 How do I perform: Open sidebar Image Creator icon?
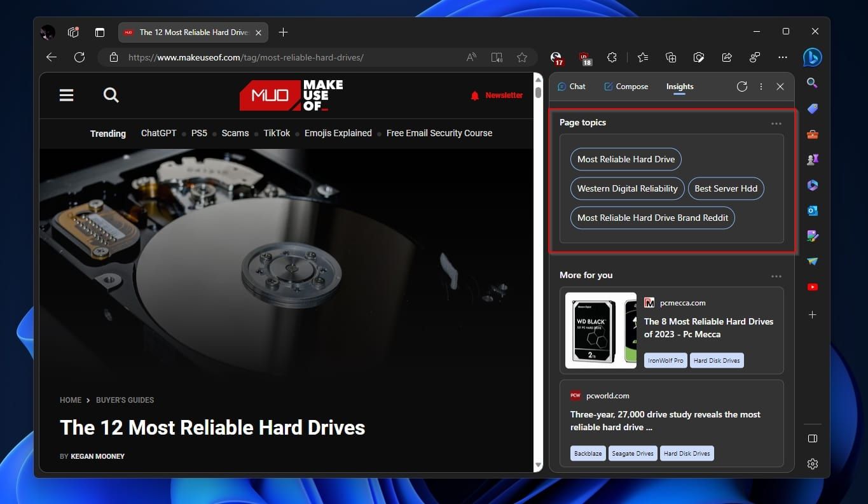pyautogui.click(x=812, y=236)
